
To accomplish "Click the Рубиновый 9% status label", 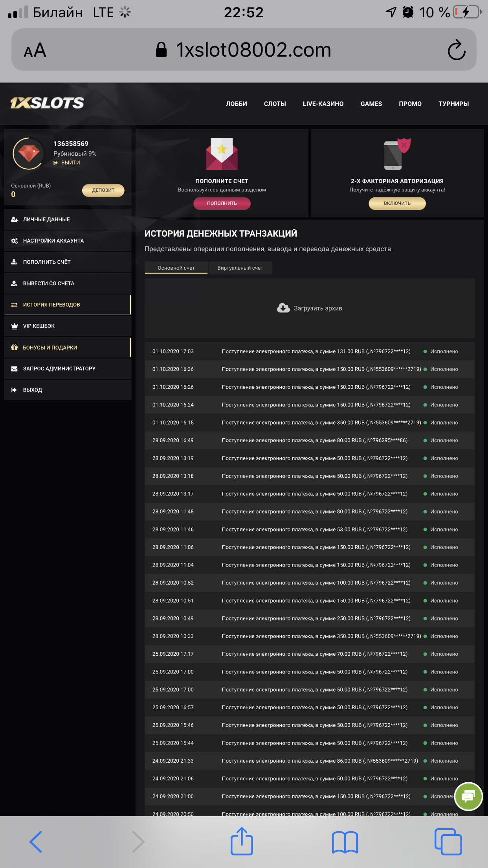I will 75,154.
